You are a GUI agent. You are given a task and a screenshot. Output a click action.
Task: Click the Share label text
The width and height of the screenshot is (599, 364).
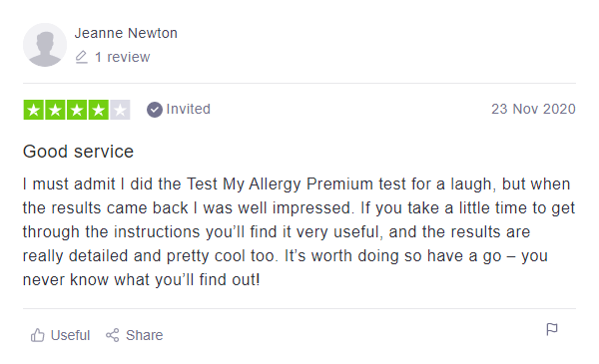click(145, 335)
